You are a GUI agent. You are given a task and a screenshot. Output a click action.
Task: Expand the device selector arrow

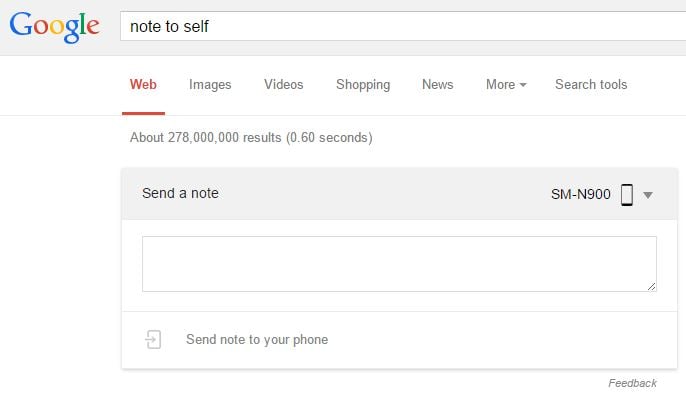coord(648,195)
